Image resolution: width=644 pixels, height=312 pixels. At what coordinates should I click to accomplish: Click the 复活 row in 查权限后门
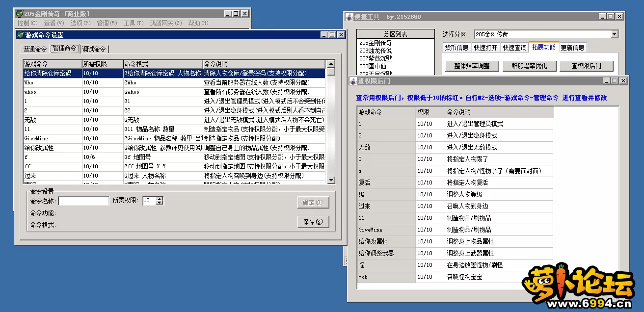pos(455,182)
